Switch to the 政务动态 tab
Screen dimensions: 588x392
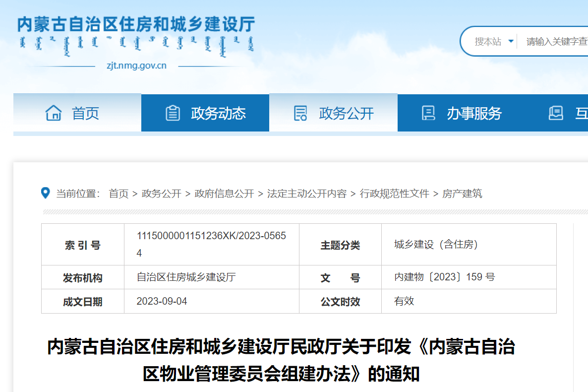click(x=218, y=113)
